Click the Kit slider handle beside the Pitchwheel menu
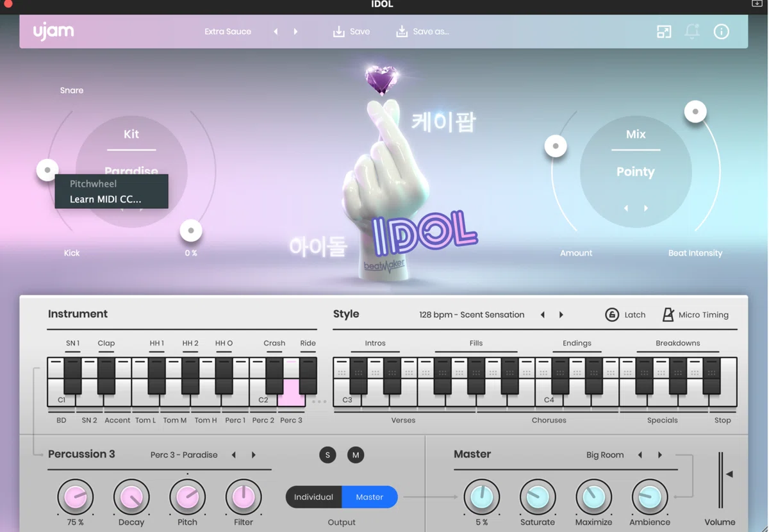 (x=47, y=170)
